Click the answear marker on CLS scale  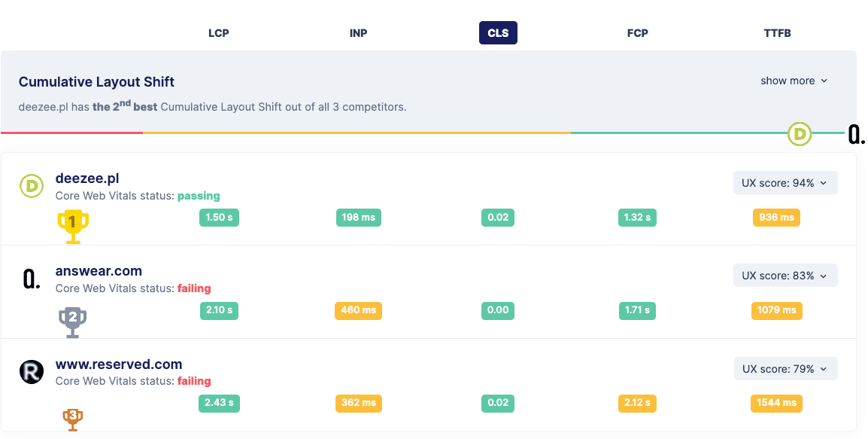(856, 135)
